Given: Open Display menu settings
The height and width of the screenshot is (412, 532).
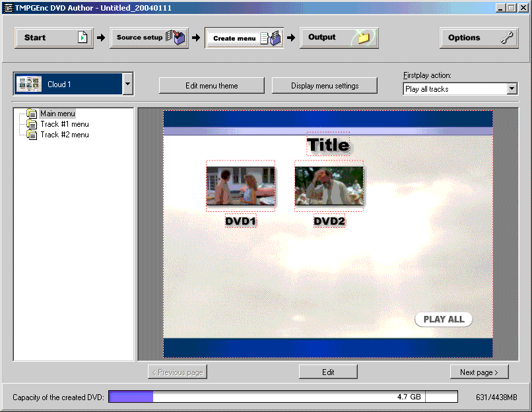Looking at the screenshot, I should (325, 86).
